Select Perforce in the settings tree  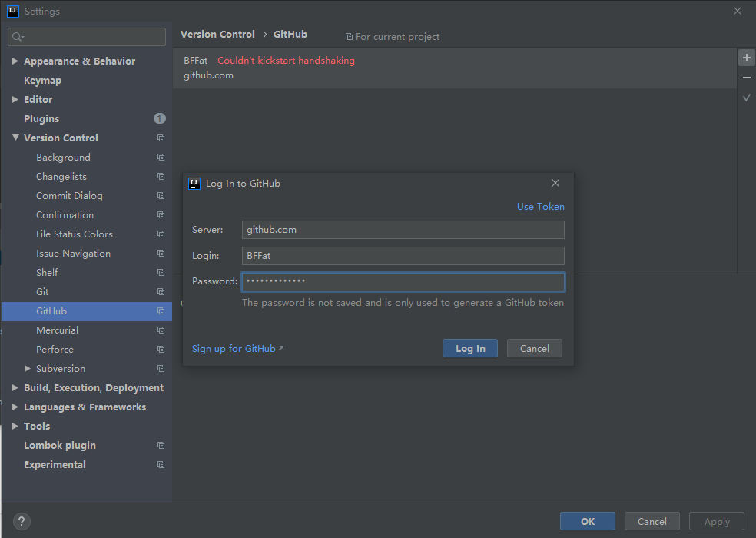(x=55, y=350)
